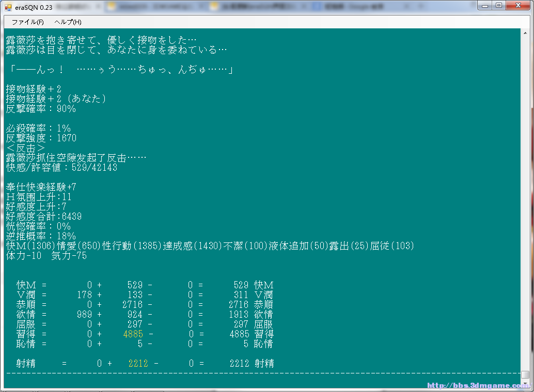The width and height of the screenshot is (534, 392).
Task: Click the eraSQN app icon in title bar
Action: tap(8, 6)
